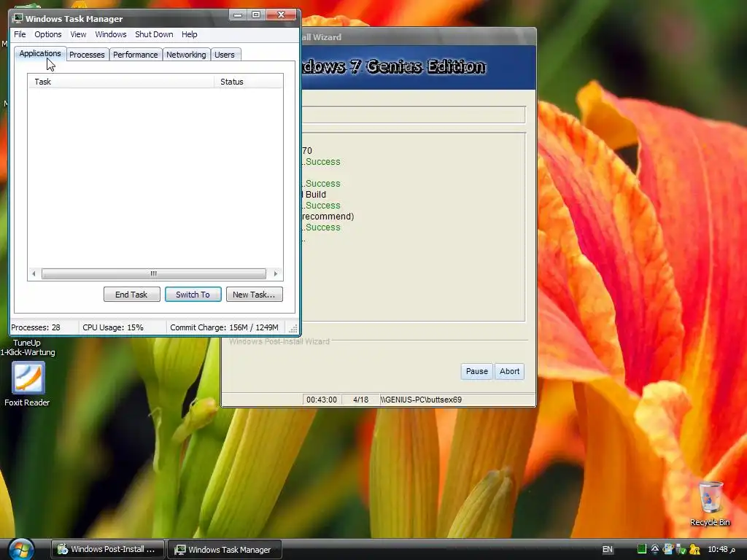The image size is (747, 560).
Task: Switch to the Performance tab
Action: click(x=135, y=55)
